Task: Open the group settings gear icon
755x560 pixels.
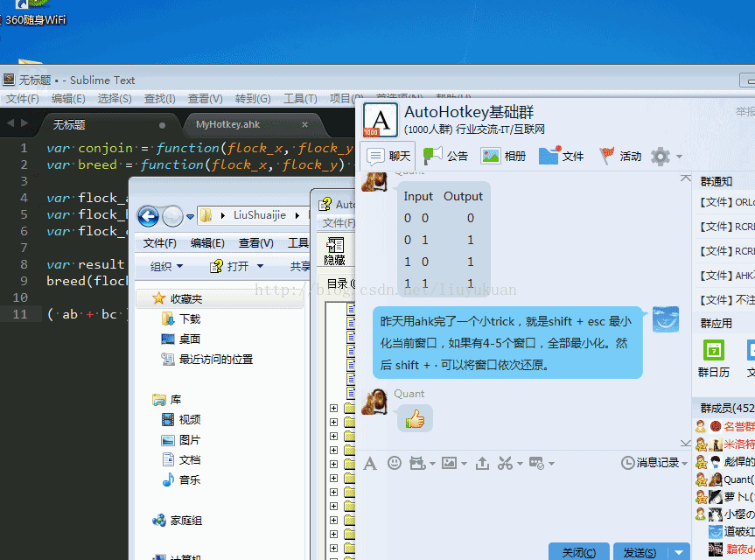Action: point(661,157)
